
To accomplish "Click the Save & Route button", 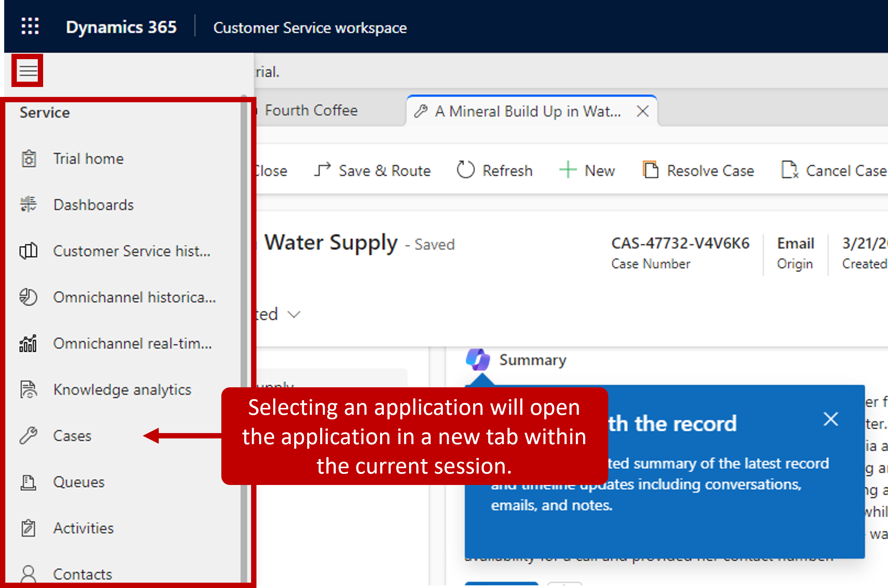I will (x=372, y=170).
